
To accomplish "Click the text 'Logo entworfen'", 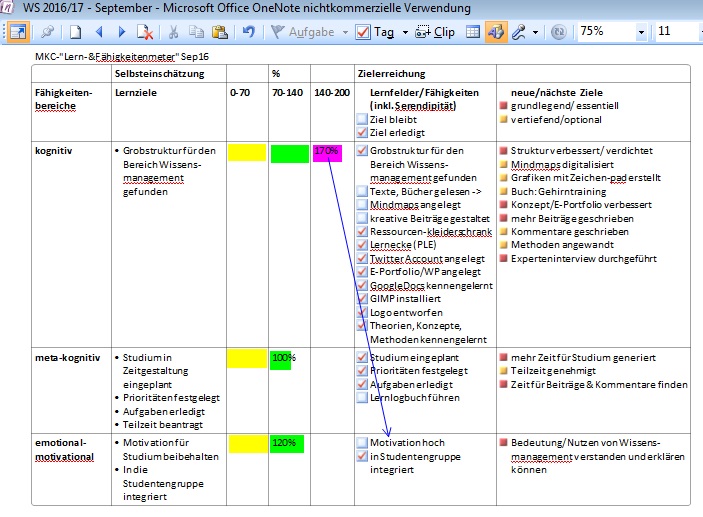I will [406, 313].
